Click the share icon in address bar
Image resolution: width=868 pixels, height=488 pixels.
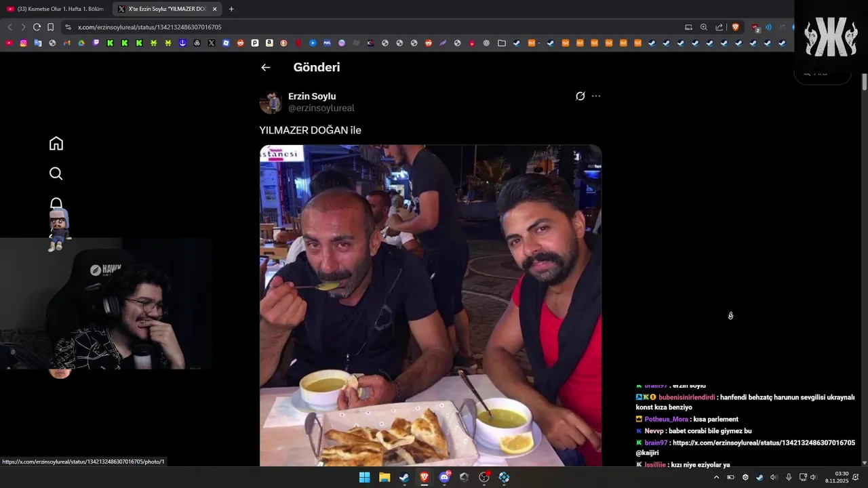(719, 27)
